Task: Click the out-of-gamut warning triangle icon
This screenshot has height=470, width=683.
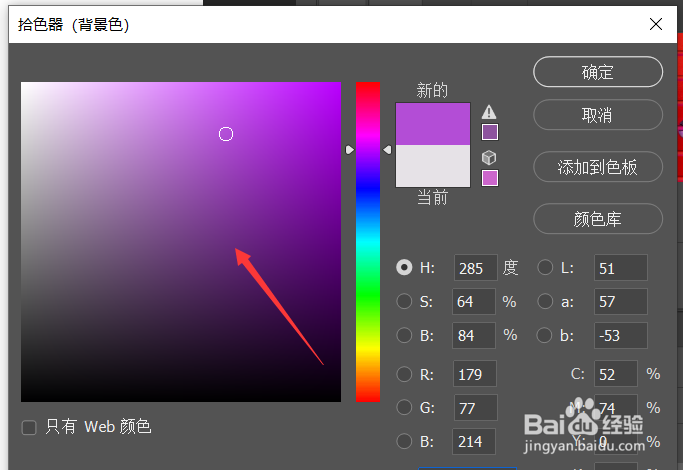Action: point(489,112)
